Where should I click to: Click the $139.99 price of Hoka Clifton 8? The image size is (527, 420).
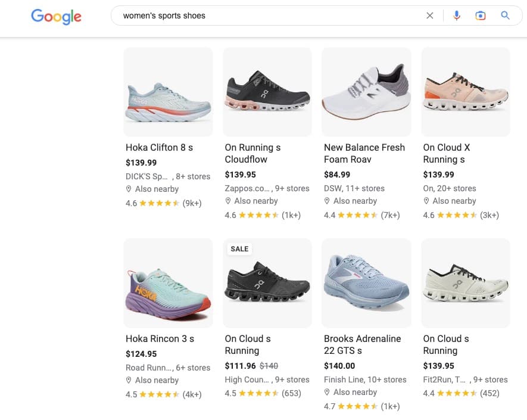click(x=141, y=163)
